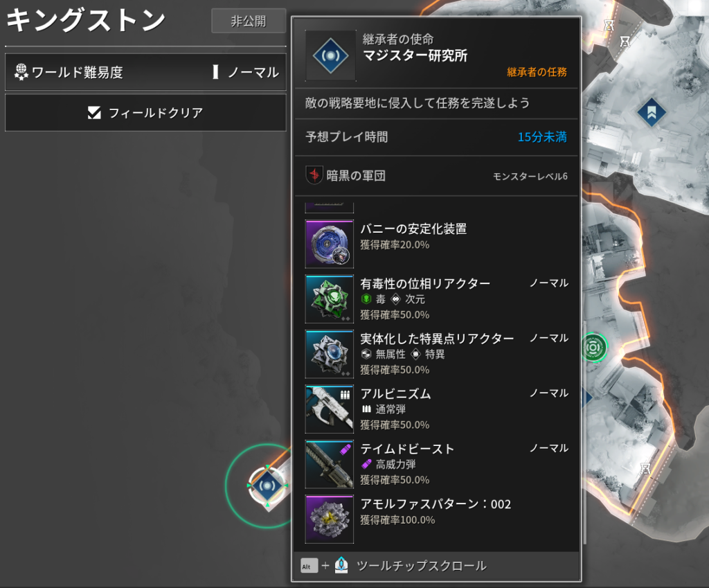Screen dimensions: 709x588
Task: Click the world difficulty globe icon
Action: click(x=21, y=72)
